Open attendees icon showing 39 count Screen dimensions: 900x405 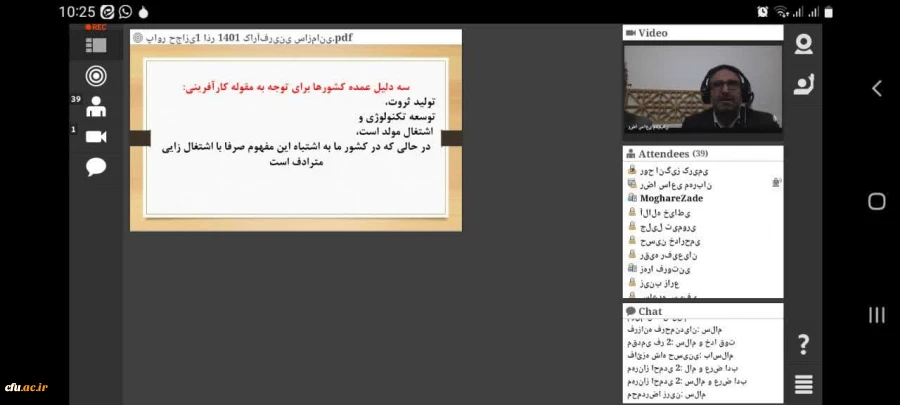click(x=96, y=106)
